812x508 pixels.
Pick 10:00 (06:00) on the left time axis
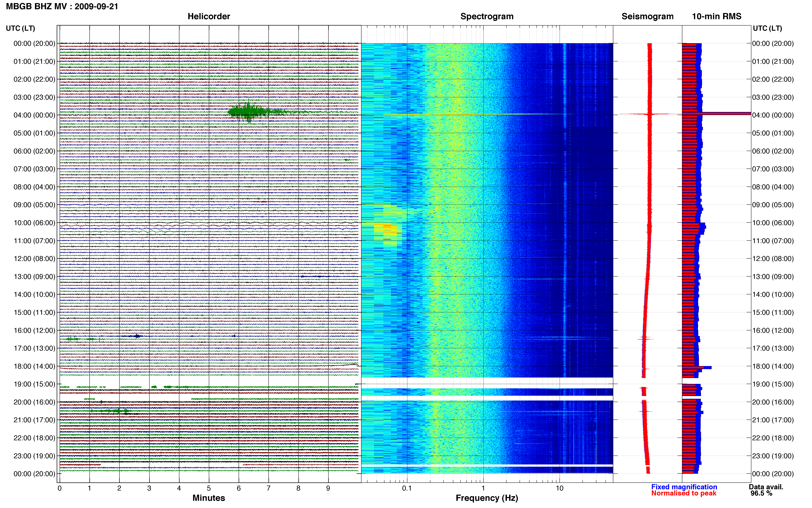pyautogui.click(x=34, y=223)
